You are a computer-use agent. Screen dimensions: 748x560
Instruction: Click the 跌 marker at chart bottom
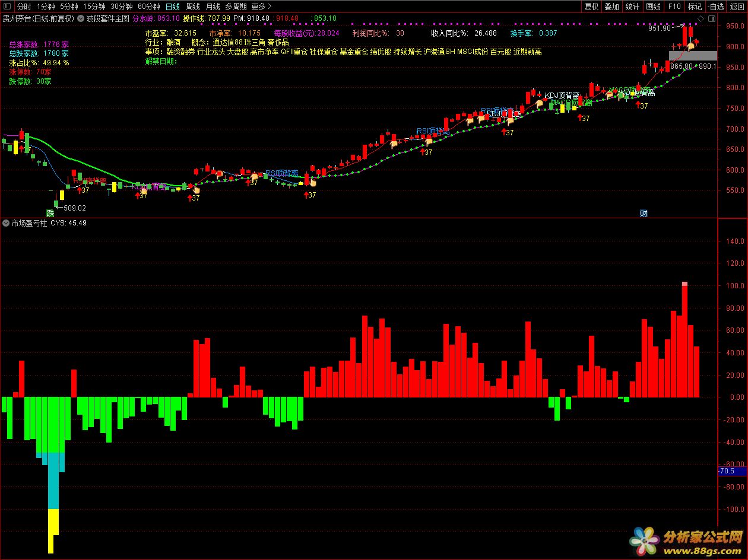click(50, 213)
